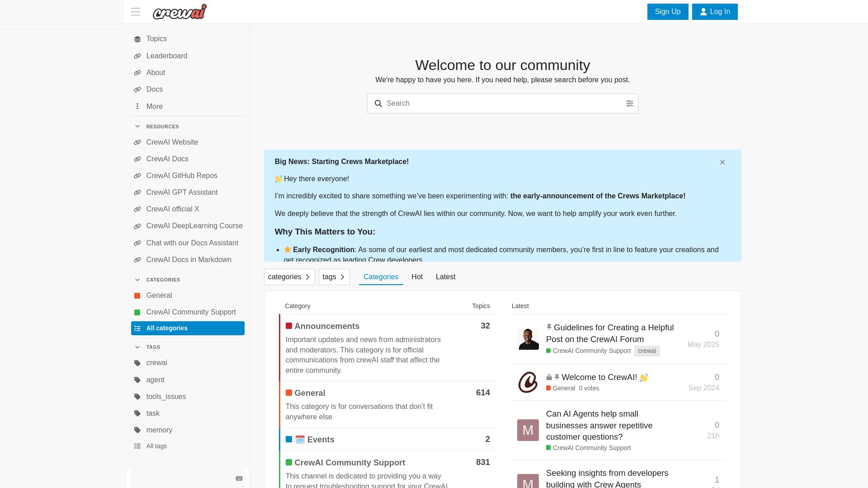Switch to the Latest tab
Viewport: 868px width, 488px height.
click(x=445, y=277)
